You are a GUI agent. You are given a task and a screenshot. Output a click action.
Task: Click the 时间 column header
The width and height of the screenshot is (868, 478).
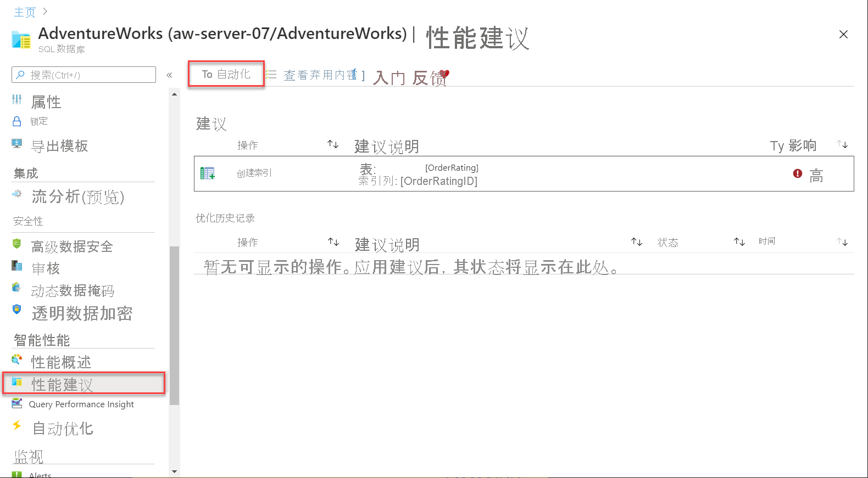(x=767, y=241)
